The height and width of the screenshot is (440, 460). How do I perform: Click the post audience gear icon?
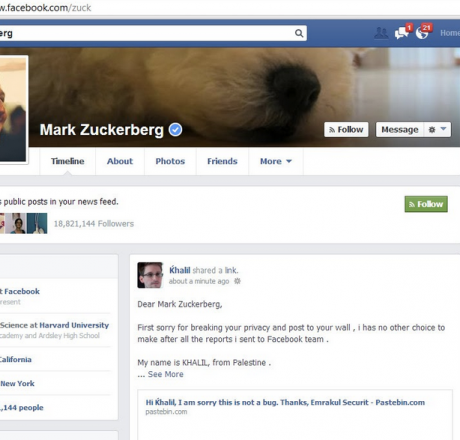point(237,281)
